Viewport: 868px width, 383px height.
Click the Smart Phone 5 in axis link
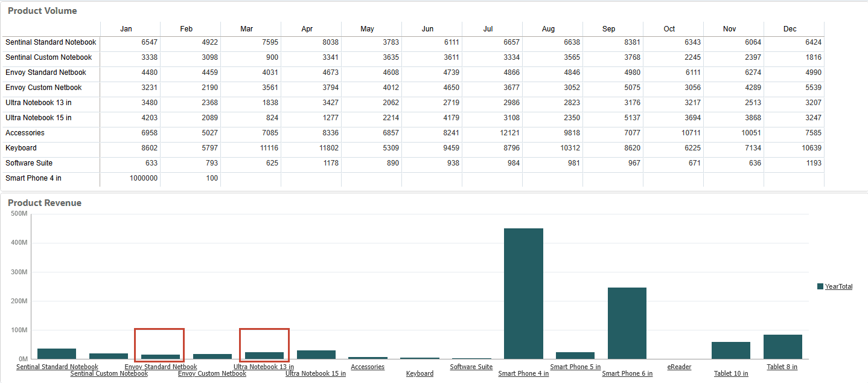575,367
